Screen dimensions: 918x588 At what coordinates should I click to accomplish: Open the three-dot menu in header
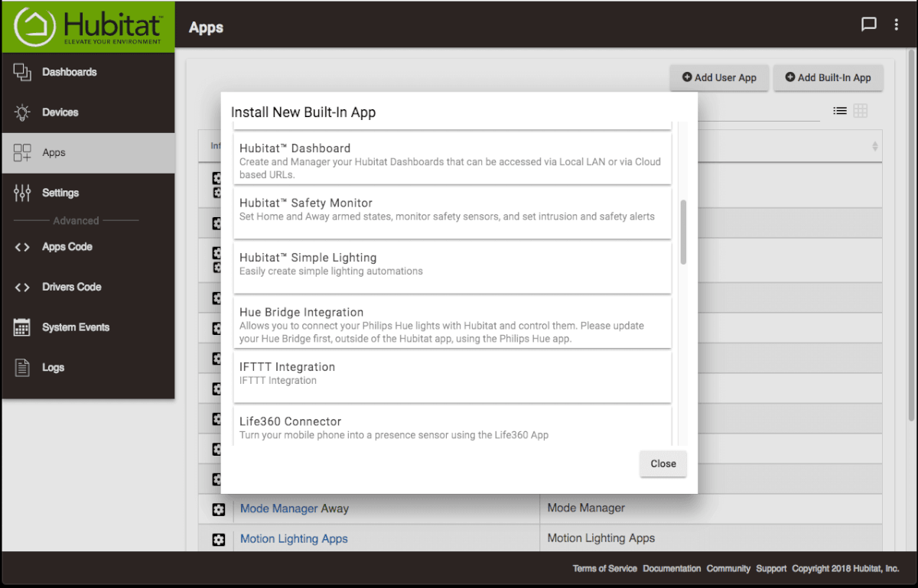[x=897, y=24]
